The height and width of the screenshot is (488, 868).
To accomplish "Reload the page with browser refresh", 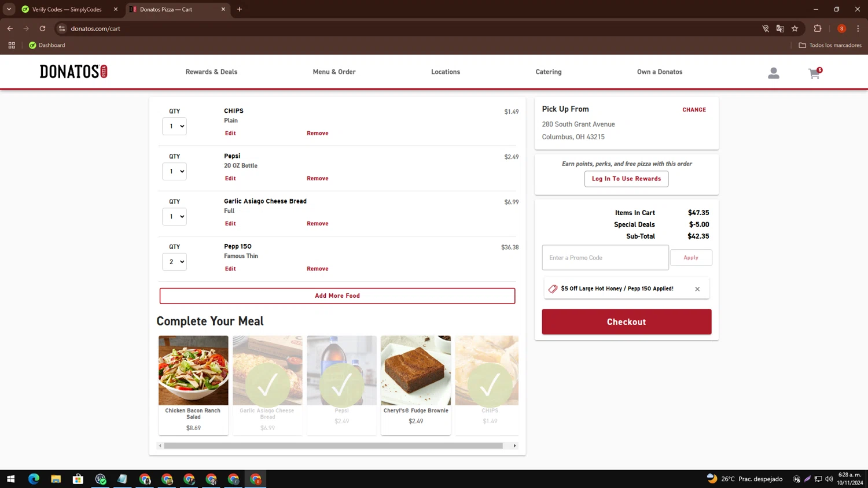I will click(42, 28).
